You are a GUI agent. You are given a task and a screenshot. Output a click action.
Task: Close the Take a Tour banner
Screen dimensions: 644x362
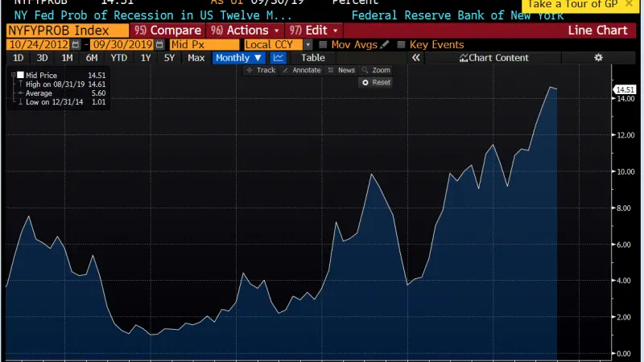click(629, 4)
